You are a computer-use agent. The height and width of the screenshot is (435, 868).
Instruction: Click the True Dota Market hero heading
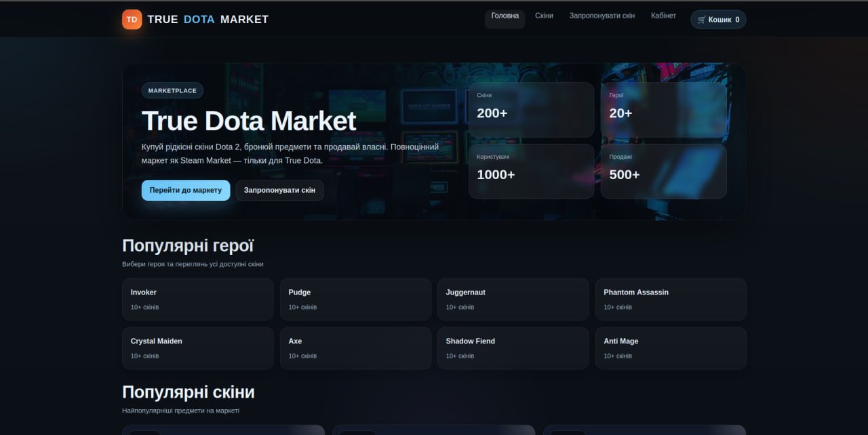point(249,121)
